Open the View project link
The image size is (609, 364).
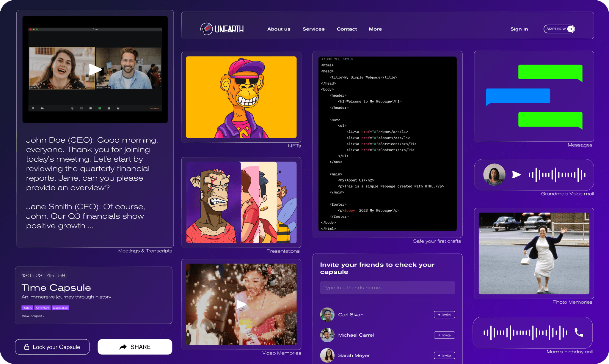point(33,316)
